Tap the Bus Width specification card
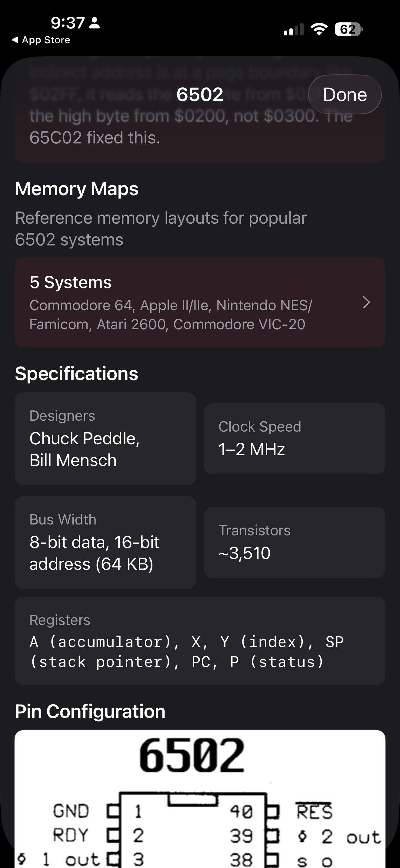 [x=105, y=542]
